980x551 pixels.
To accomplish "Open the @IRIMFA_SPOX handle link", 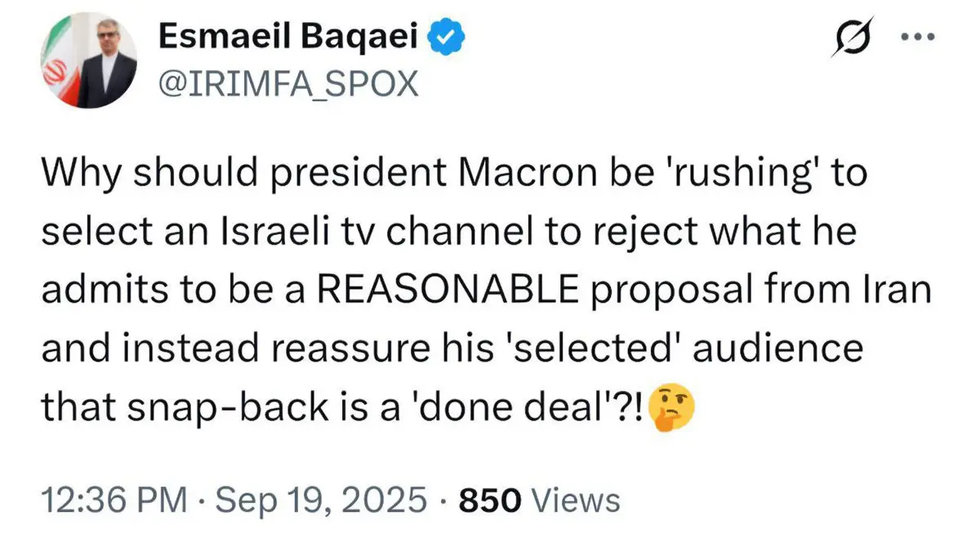I will click(x=287, y=83).
